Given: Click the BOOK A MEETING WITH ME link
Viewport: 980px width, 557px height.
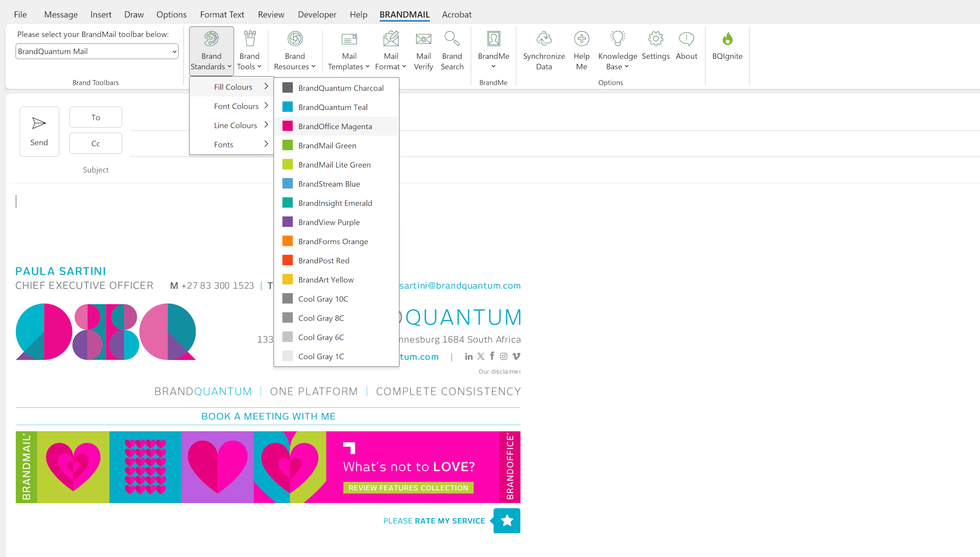Looking at the screenshot, I should click(268, 416).
